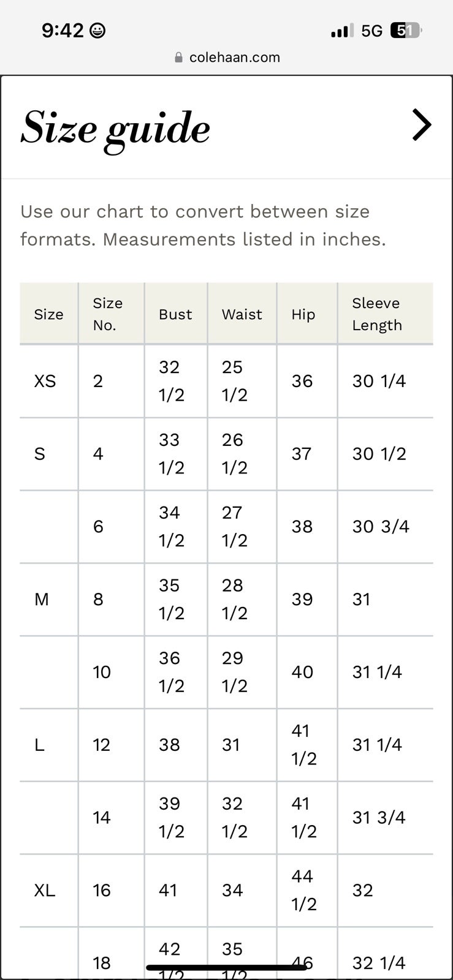The height and width of the screenshot is (980, 453).
Task: Tap the lock icon in address bar
Action: [179, 58]
